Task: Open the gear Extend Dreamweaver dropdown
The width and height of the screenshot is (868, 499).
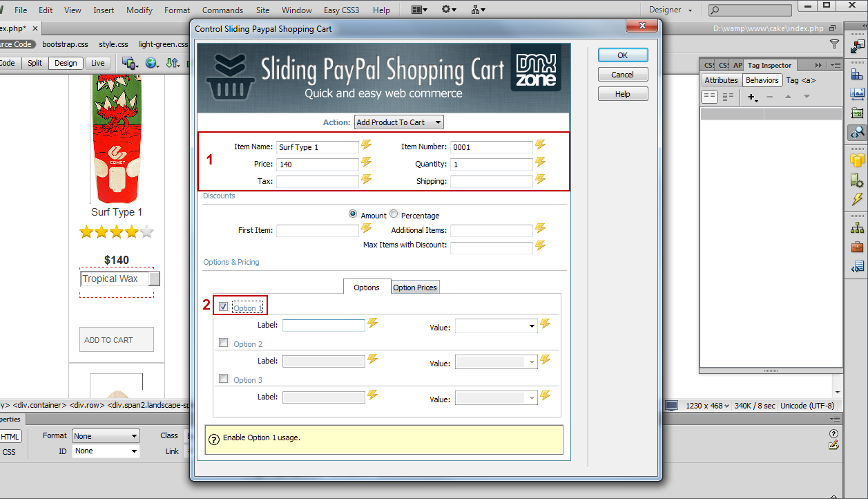Action: 450,10
